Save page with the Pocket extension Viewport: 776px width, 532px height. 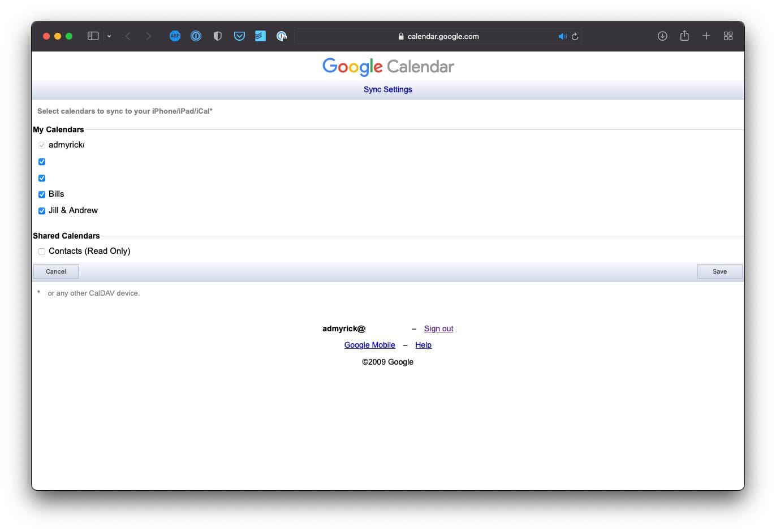(x=239, y=36)
